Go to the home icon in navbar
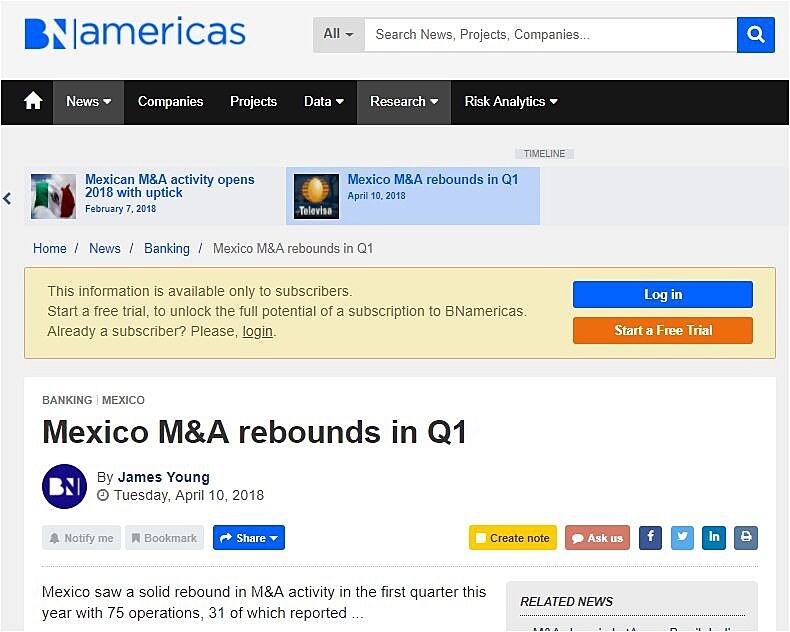This screenshot has width=790, height=632. pyautogui.click(x=33, y=101)
